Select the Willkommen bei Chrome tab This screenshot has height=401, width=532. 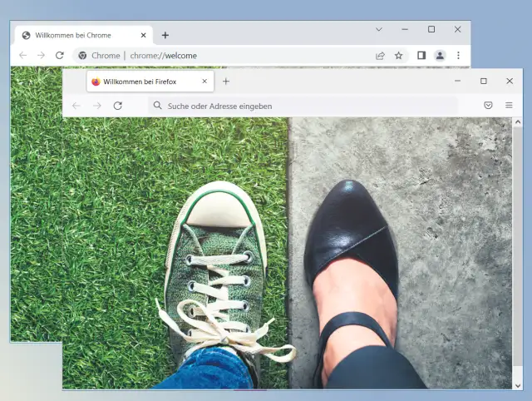click(x=75, y=35)
